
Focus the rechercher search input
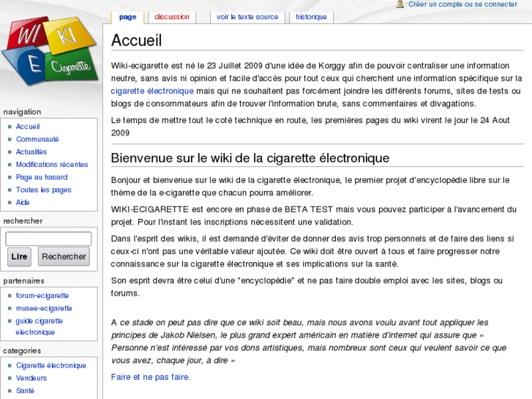[48, 239]
